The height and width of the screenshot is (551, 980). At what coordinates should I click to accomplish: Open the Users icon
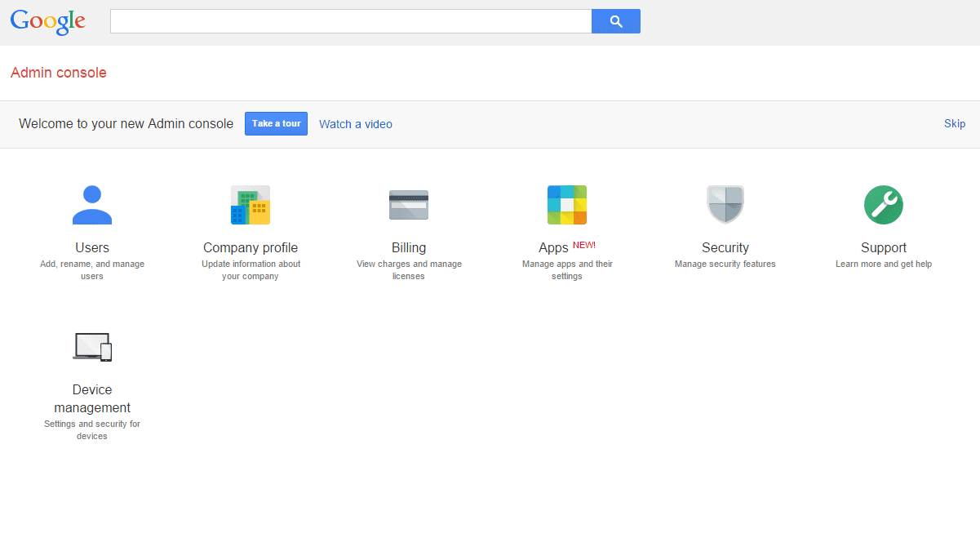[92, 204]
